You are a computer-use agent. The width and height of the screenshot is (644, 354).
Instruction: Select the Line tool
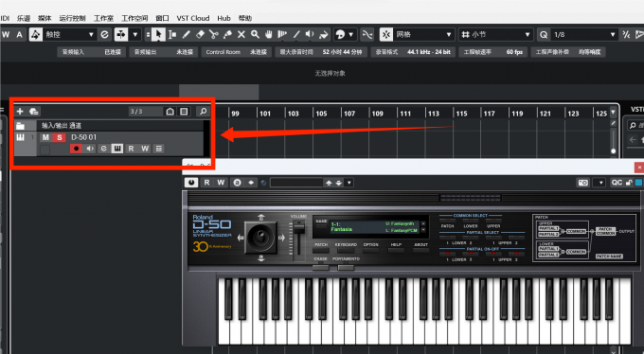296,34
